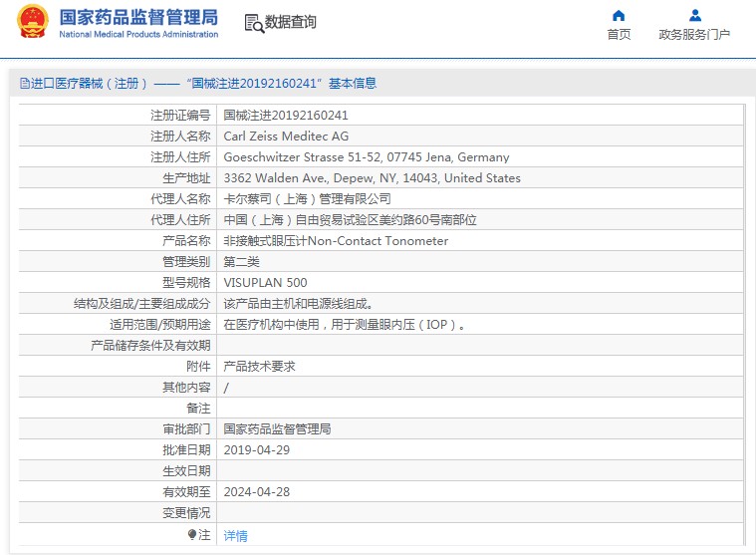Image resolution: width=756 pixels, height=555 pixels.
Task: Click the 审批部门 row label
Action: pyautogui.click(x=186, y=429)
